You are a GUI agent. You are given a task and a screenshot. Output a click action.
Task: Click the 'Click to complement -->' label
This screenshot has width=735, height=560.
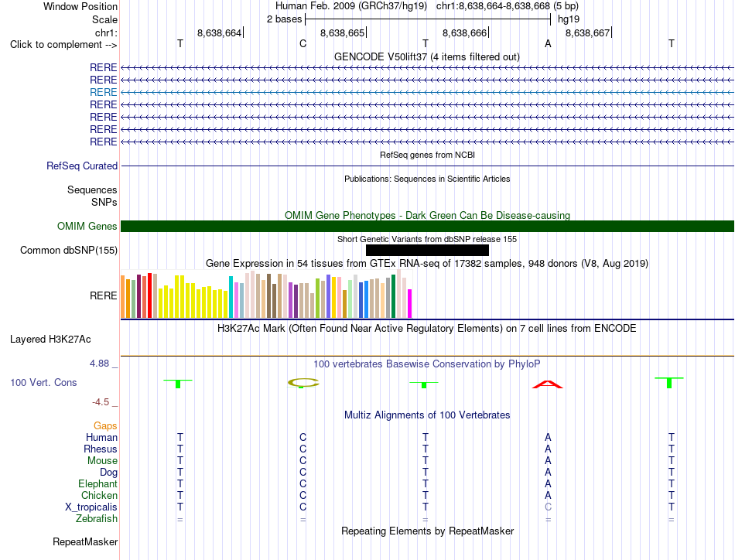point(63,45)
